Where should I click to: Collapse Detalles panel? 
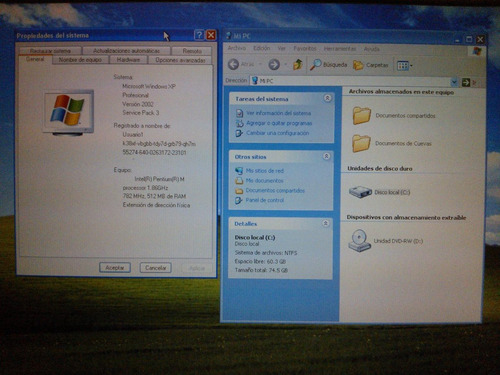click(326, 223)
